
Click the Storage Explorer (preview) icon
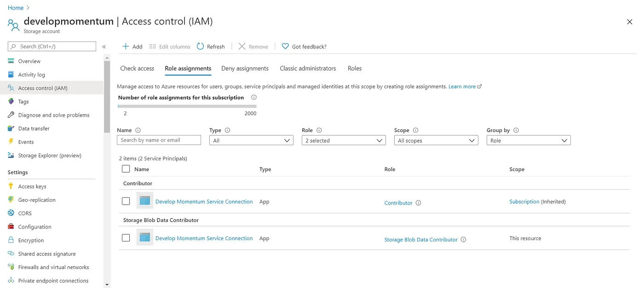(x=11, y=155)
